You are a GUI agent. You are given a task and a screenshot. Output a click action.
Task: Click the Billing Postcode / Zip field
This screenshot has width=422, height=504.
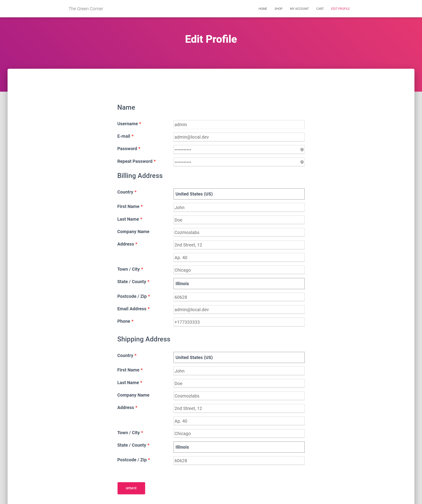click(x=239, y=297)
